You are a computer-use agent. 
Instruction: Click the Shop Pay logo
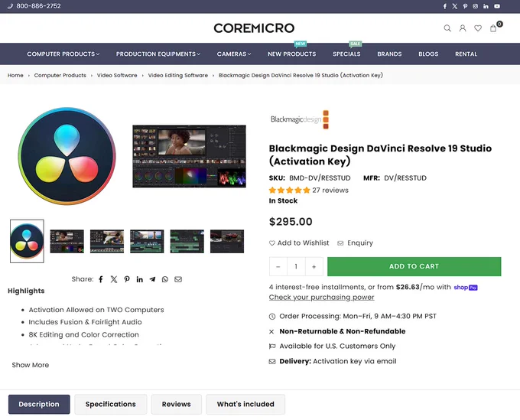(x=466, y=288)
